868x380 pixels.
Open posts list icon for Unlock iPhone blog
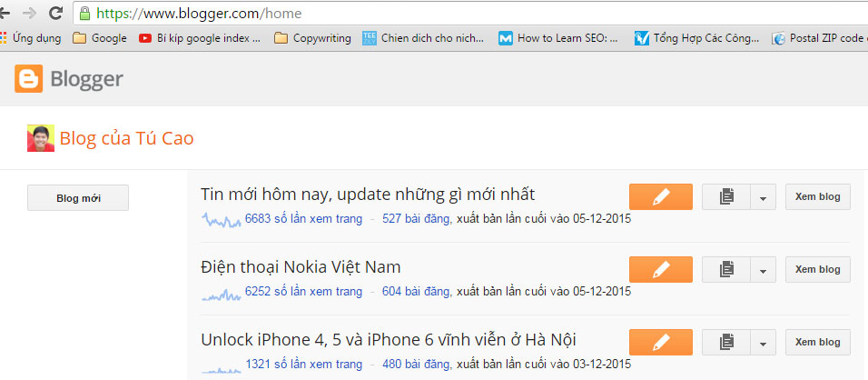pos(725,342)
